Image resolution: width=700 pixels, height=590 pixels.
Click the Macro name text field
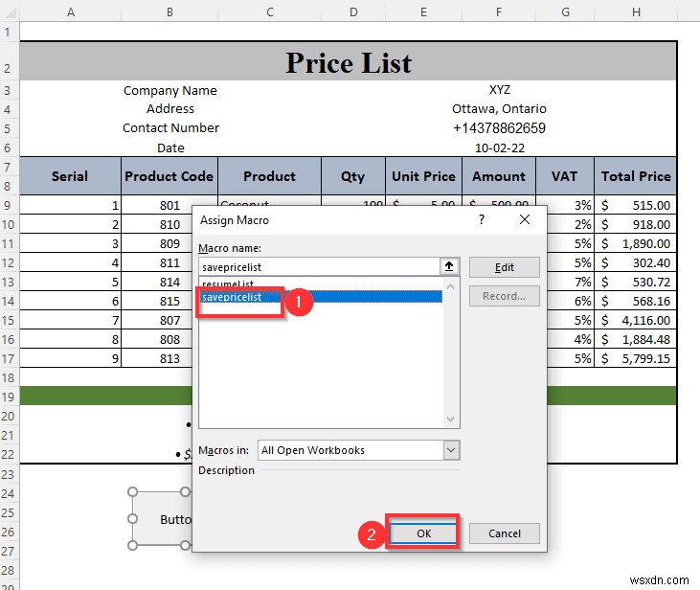click(x=319, y=266)
